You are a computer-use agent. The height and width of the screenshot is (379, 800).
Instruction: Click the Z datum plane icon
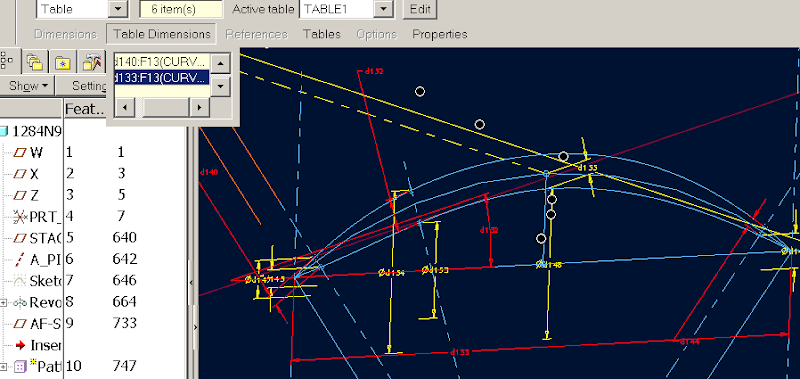[x=20, y=195]
